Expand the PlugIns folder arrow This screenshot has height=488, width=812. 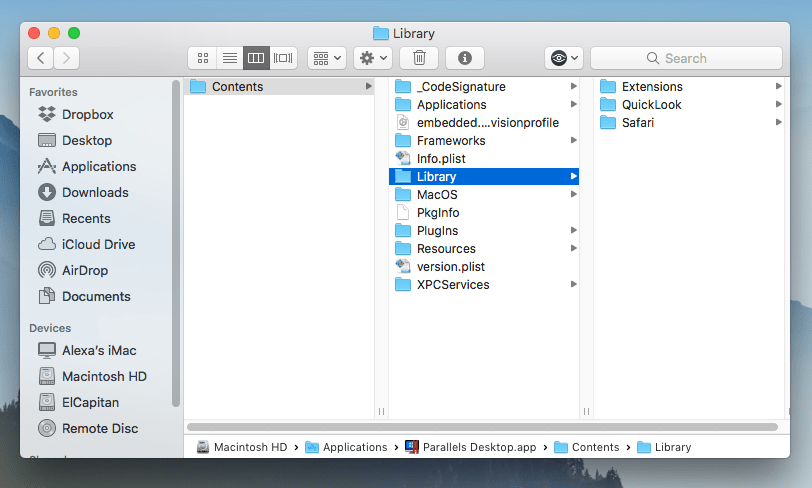click(x=573, y=230)
